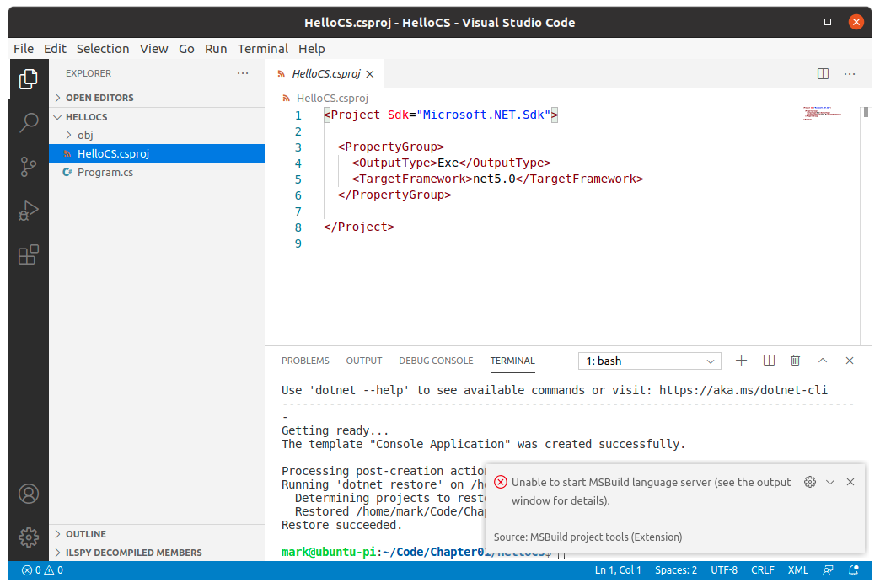880x588 pixels.
Task: Open the bash terminal selector dropdown
Action: pyautogui.click(x=649, y=361)
